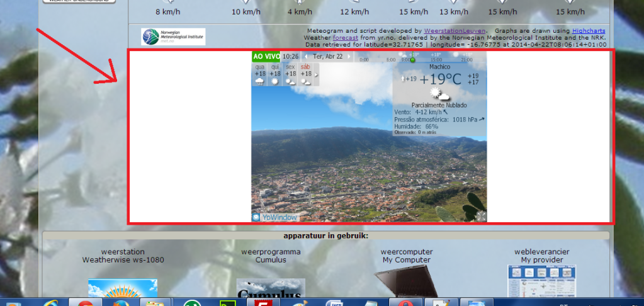Go to previous day in date selector
Viewport: 644px width, 306px height.
click(x=307, y=57)
